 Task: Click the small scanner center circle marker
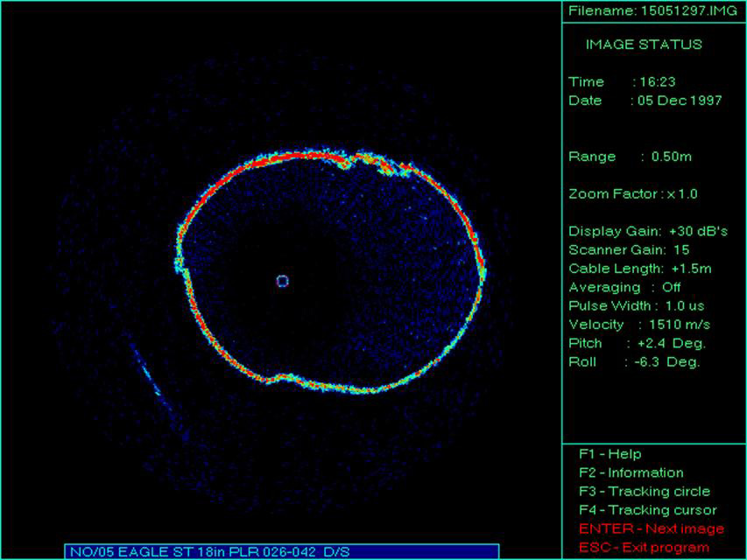[283, 282]
